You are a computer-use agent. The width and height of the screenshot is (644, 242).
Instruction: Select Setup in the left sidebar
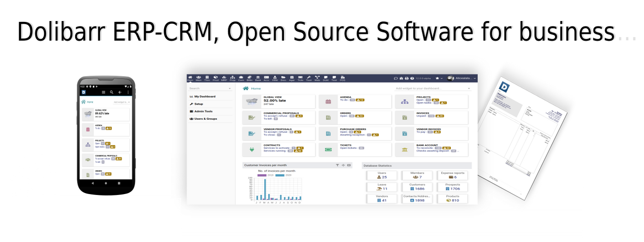coord(199,104)
